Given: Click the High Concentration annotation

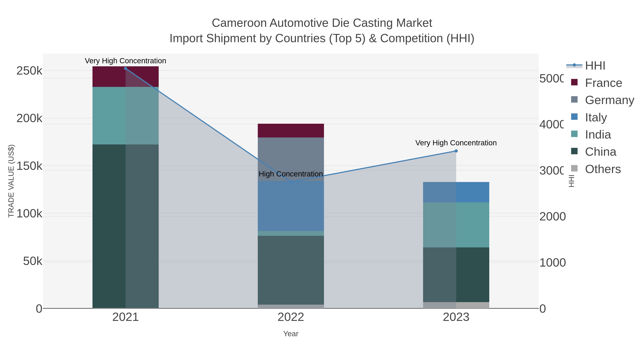Looking at the screenshot, I should click(291, 174).
